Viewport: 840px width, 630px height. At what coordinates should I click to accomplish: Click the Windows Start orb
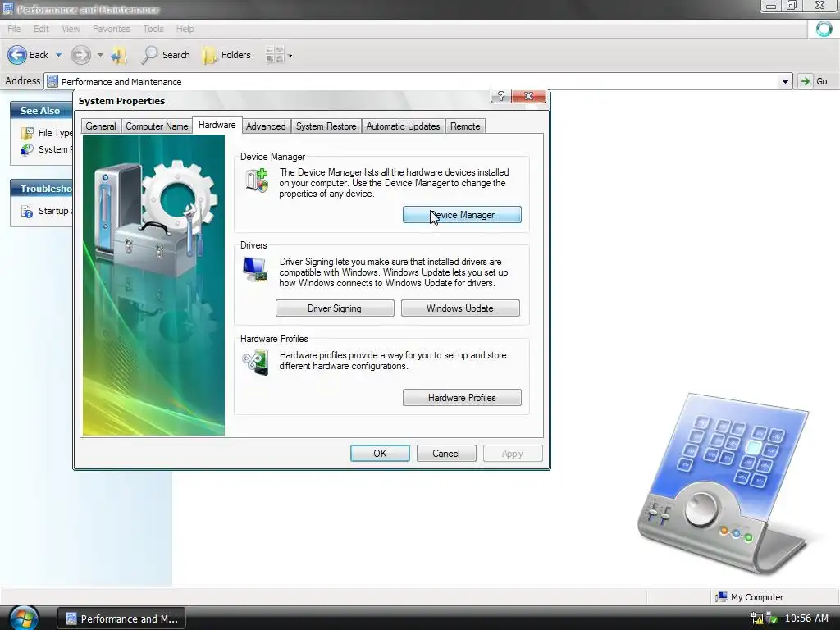(23, 619)
